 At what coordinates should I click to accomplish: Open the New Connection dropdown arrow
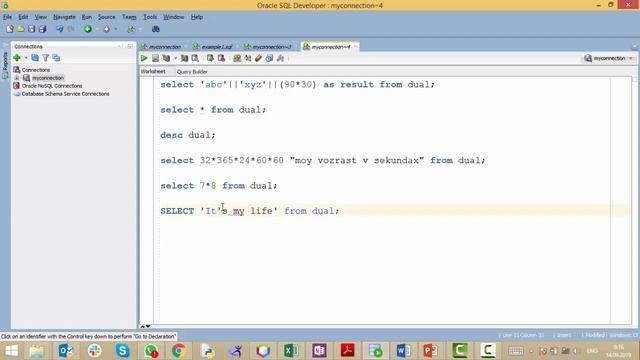(26, 58)
